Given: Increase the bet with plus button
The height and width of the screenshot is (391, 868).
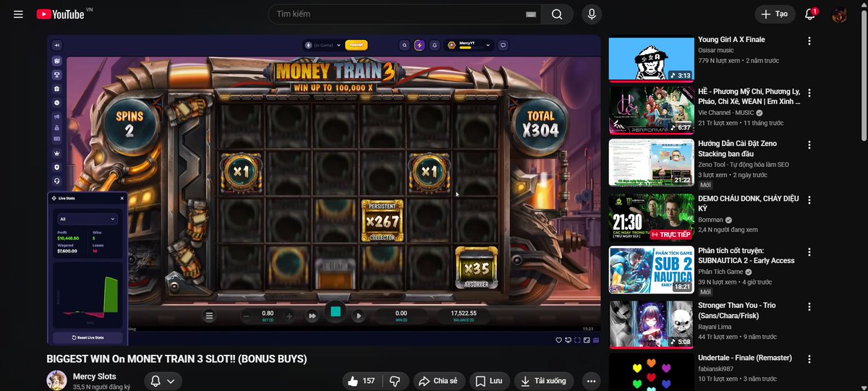Looking at the screenshot, I should pyautogui.click(x=289, y=316).
